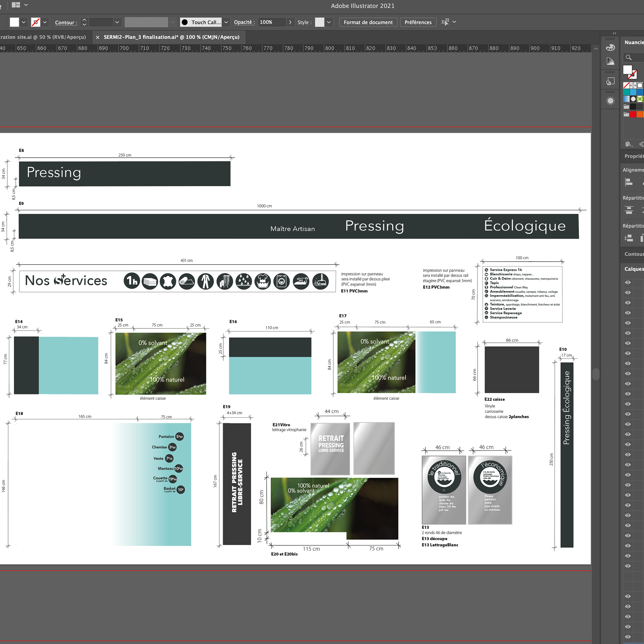Screen dimensions: 644x644
Task: Click the swatches search magnifier icon
Action: tap(629, 57)
